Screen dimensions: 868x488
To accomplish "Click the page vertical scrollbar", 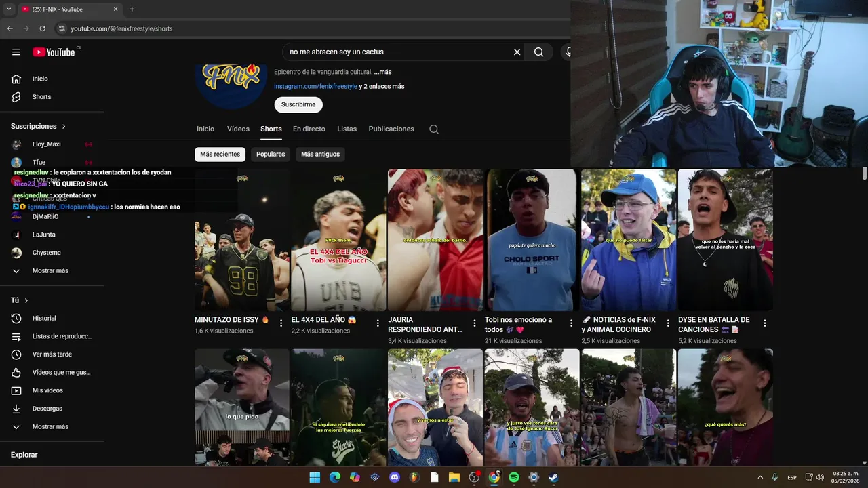I will (x=865, y=173).
